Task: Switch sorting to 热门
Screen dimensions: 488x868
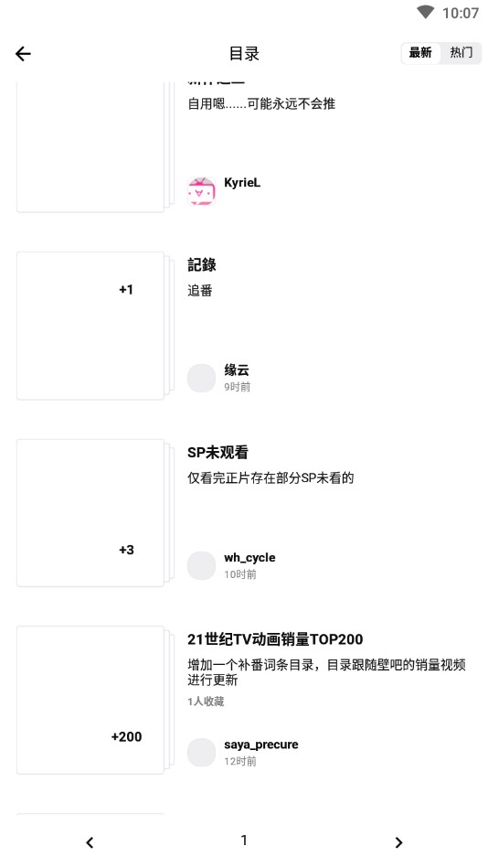Action: [461, 53]
